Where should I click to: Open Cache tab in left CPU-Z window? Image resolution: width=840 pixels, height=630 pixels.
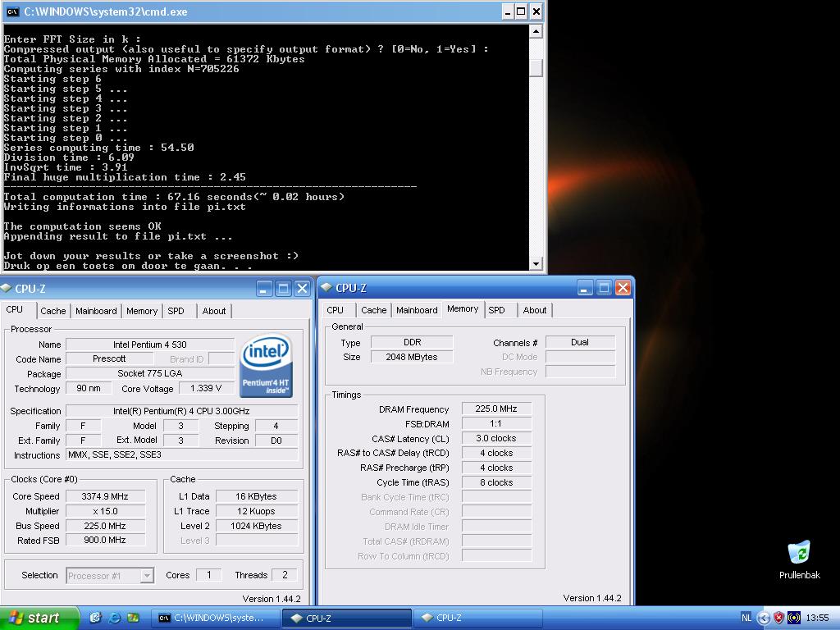click(x=53, y=311)
